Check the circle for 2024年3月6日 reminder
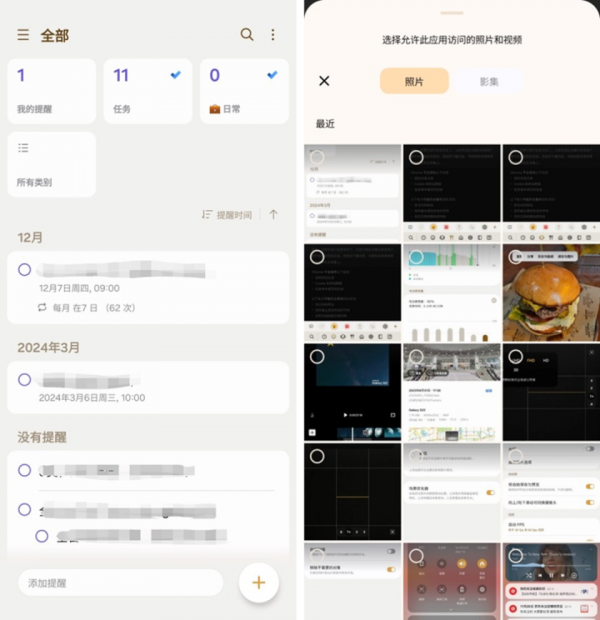 [x=25, y=380]
